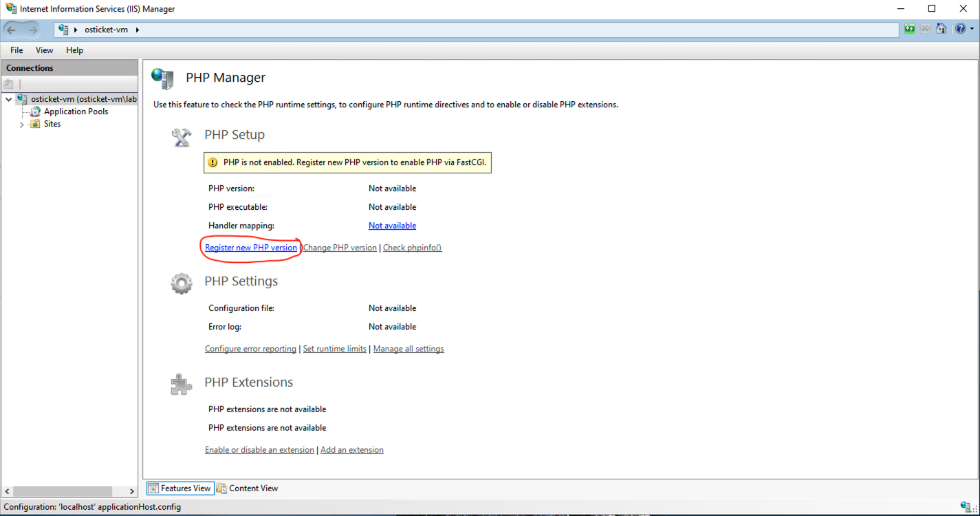The width and height of the screenshot is (980, 516).
Task: Refresh the page with green arrows icon
Action: point(910,29)
